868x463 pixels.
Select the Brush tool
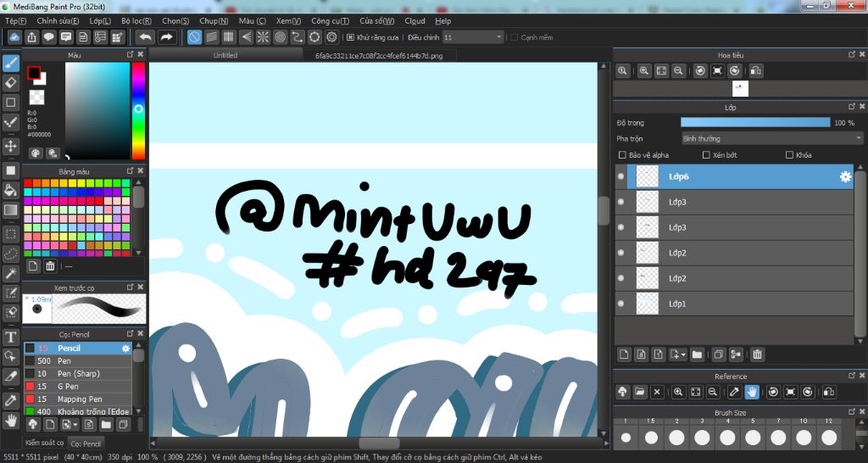click(10, 63)
